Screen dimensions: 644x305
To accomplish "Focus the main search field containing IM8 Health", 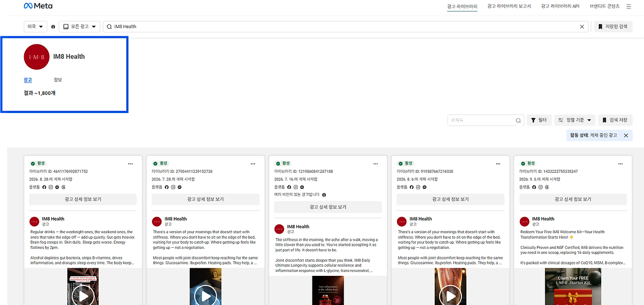I will point(347,27).
